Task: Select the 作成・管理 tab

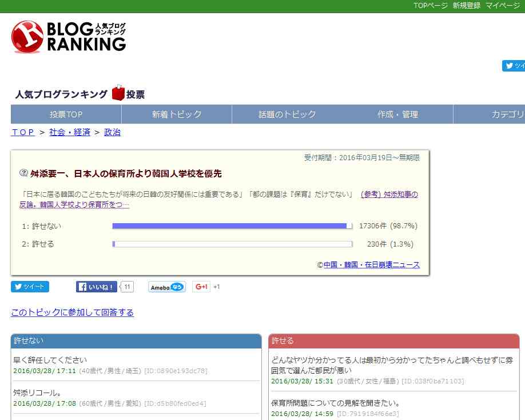Action: point(398,114)
